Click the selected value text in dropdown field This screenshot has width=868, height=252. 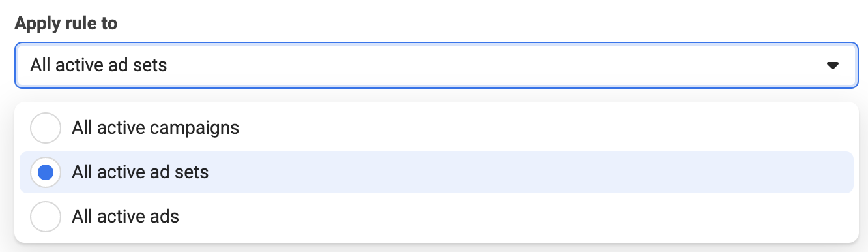98,65
